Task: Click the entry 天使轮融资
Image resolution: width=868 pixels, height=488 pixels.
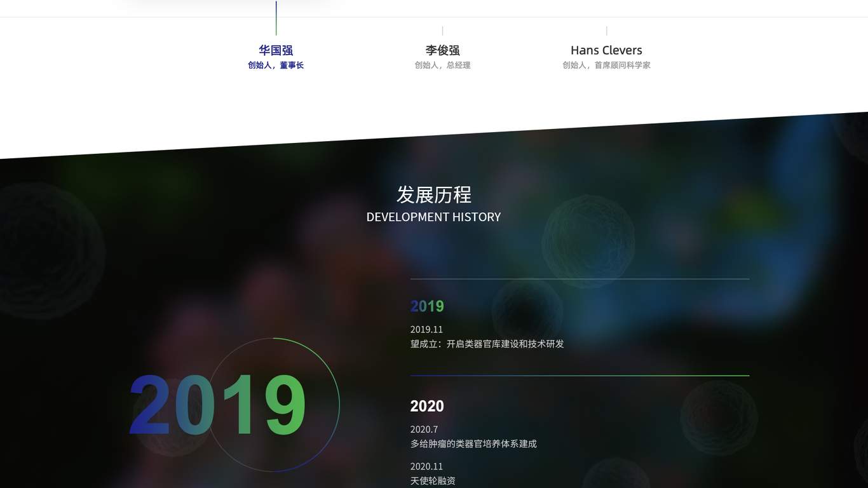Action: (x=433, y=480)
